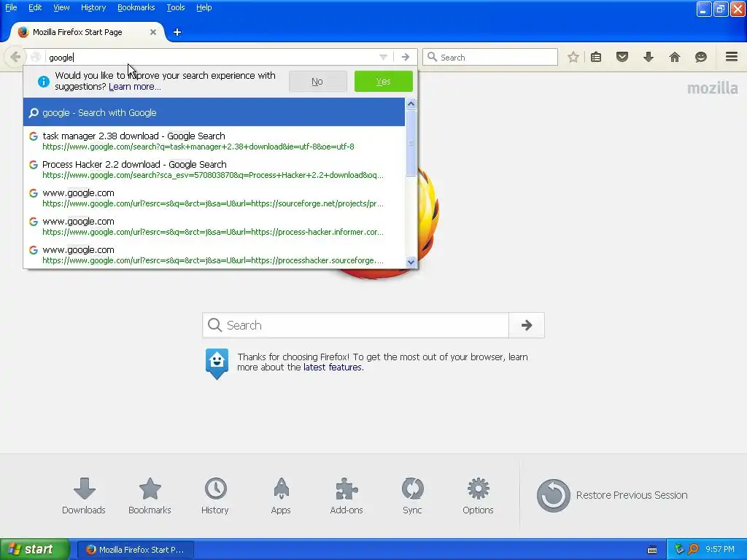Click the toolbar Search field
The height and width of the screenshot is (560, 747).
click(x=489, y=57)
